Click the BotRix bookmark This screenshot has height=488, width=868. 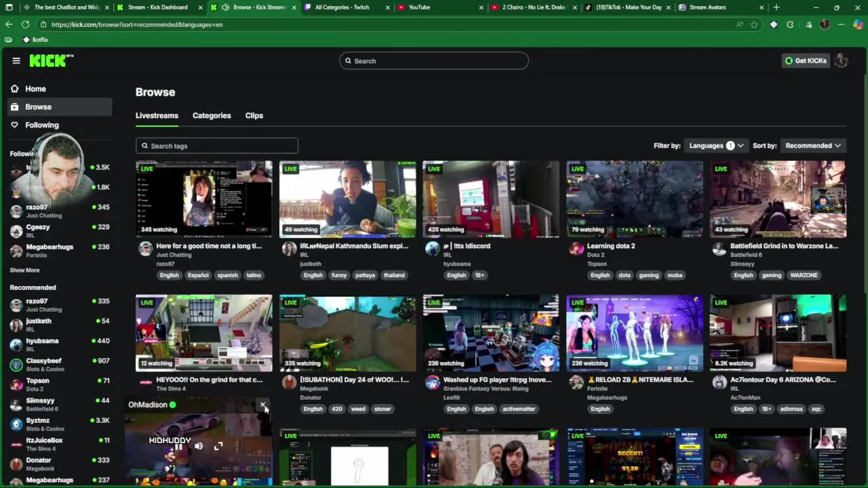pos(36,40)
